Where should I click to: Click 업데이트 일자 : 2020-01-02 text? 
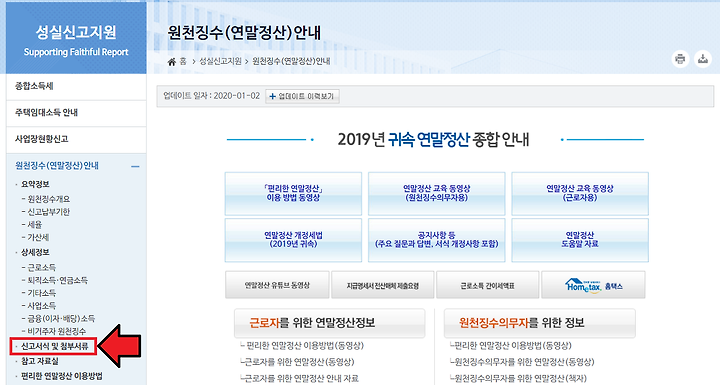[212, 96]
